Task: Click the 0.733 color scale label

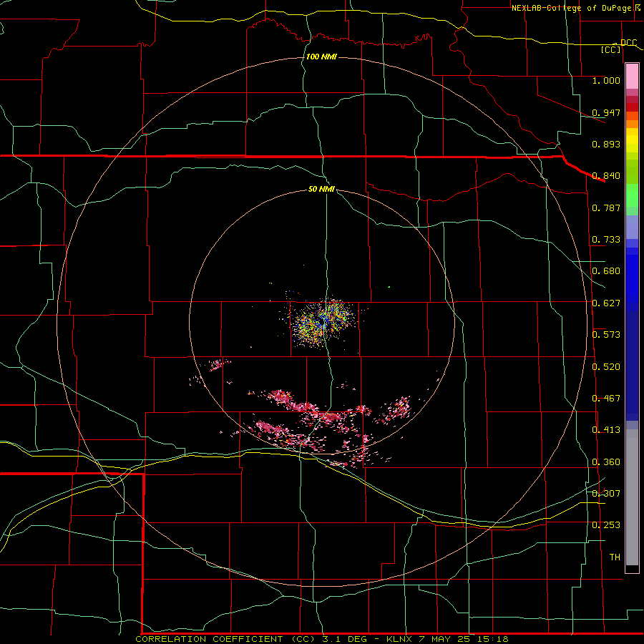Action: coord(606,240)
